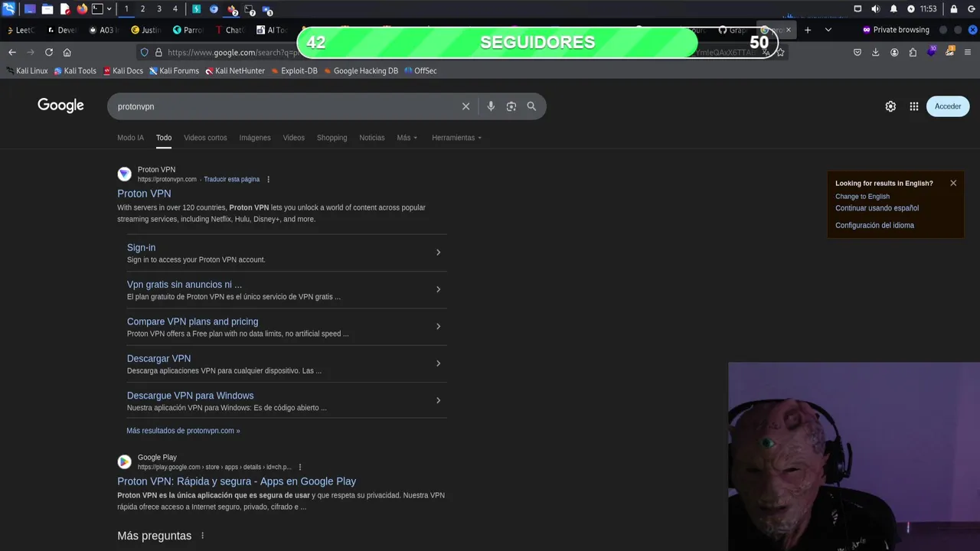Click the tracking protection shield icon

coord(144,52)
